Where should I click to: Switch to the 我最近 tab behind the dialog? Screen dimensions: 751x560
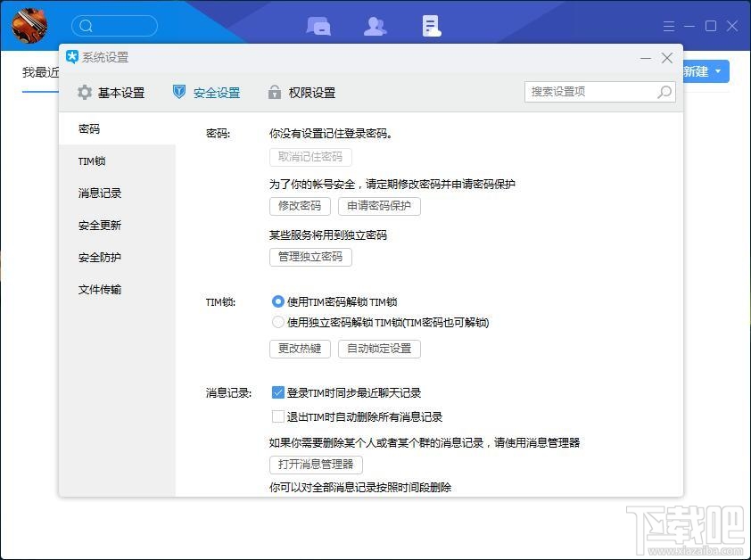point(39,72)
